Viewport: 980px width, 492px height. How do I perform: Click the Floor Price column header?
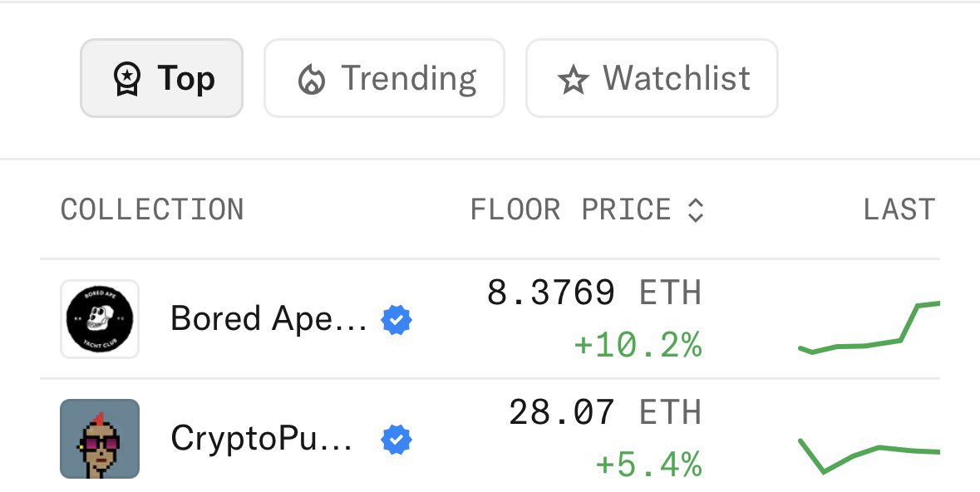tap(570, 209)
